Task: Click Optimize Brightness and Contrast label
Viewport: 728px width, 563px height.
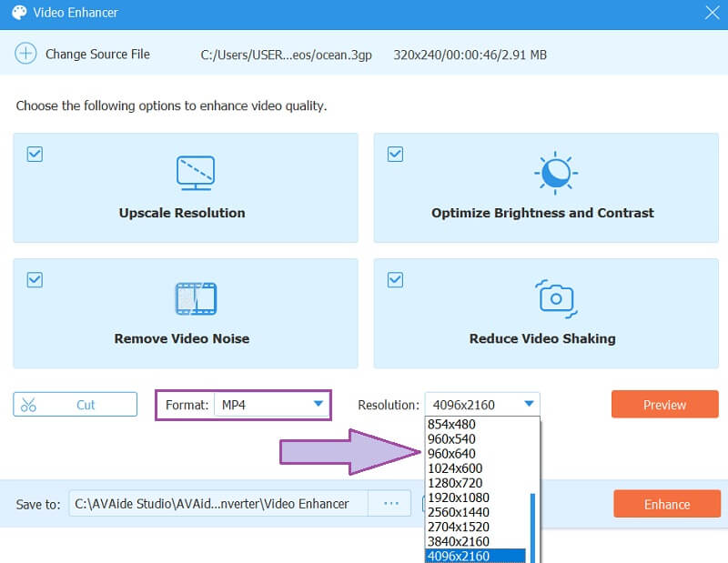Action: pyautogui.click(x=542, y=213)
